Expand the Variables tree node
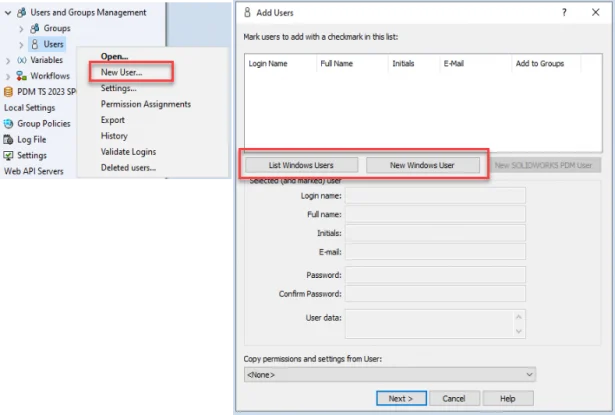Image resolution: width=615 pixels, height=415 pixels. click(8, 60)
